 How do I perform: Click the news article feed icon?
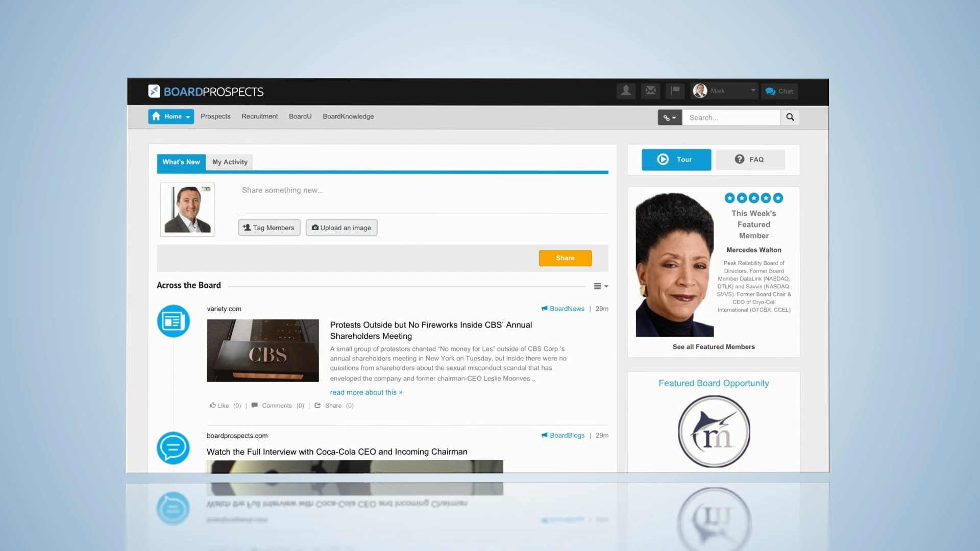(x=173, y=321)
